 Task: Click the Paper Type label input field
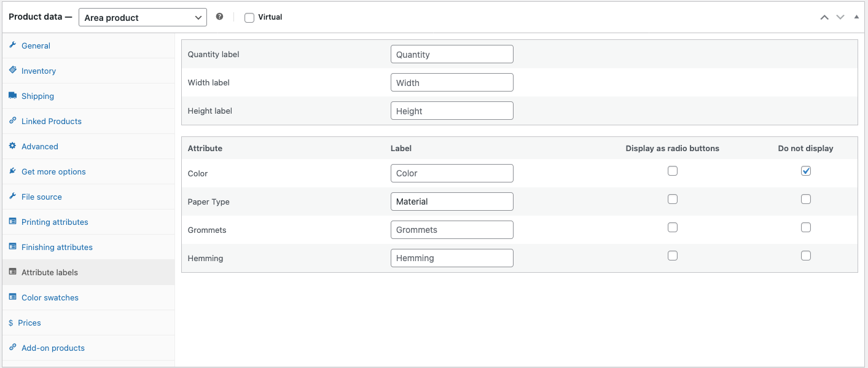452,202
